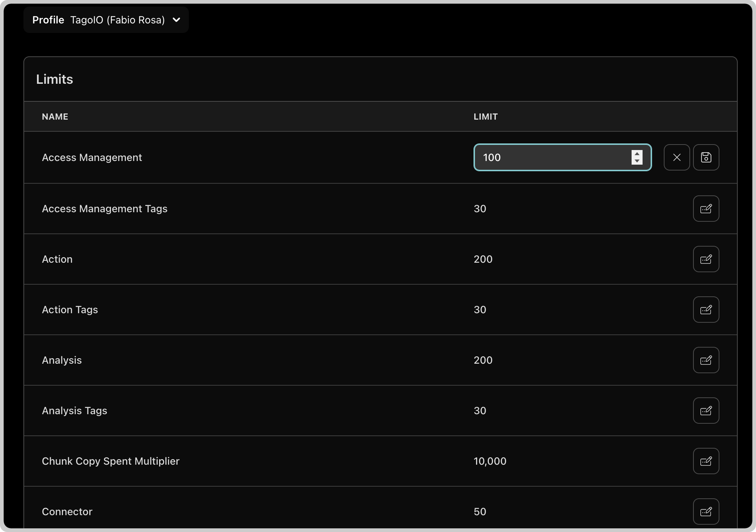The height and width of the screenshot is (532, 756).
Task: Open the Profile dropdown selector
Action: pos(106,20)
